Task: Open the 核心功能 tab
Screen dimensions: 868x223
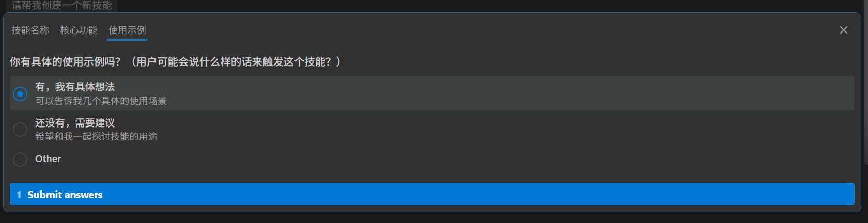Action: coord(79,30)
